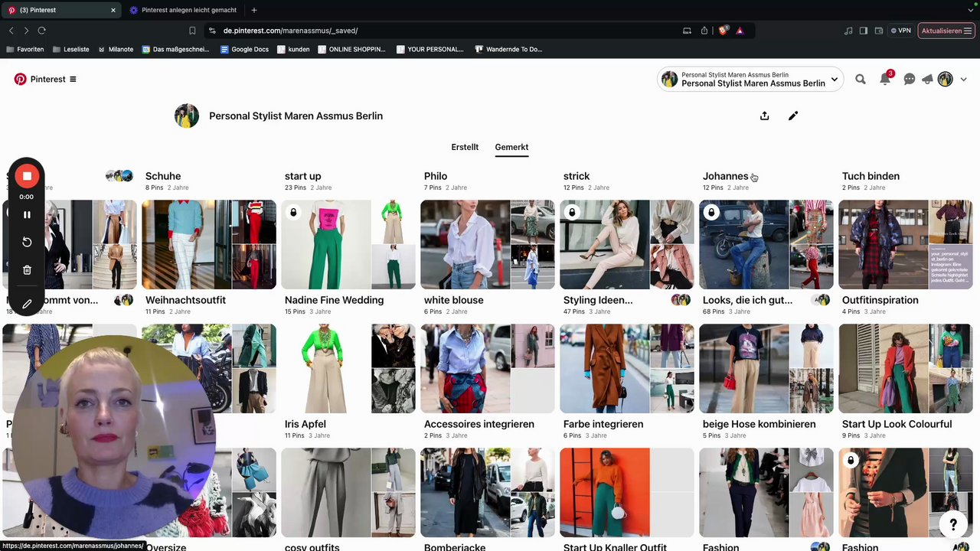Stop the screen recording with red button
980x551 pixels.
[x=27, y=176]
